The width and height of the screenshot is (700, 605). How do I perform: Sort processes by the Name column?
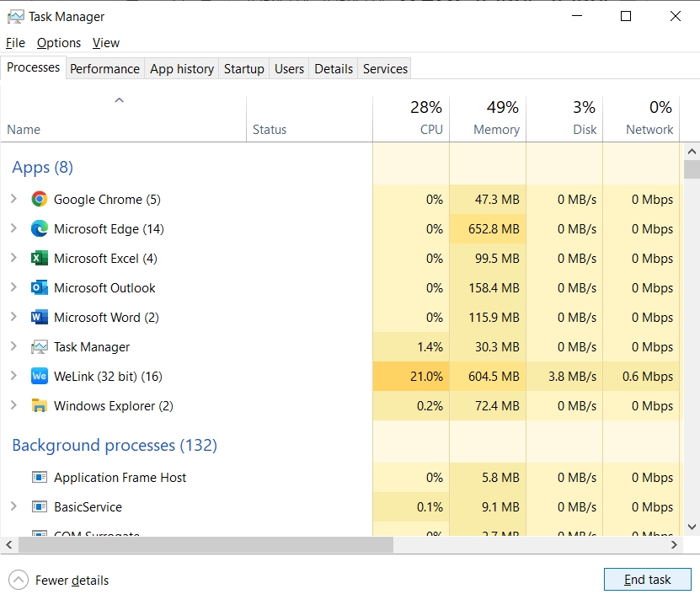(123, 119)
